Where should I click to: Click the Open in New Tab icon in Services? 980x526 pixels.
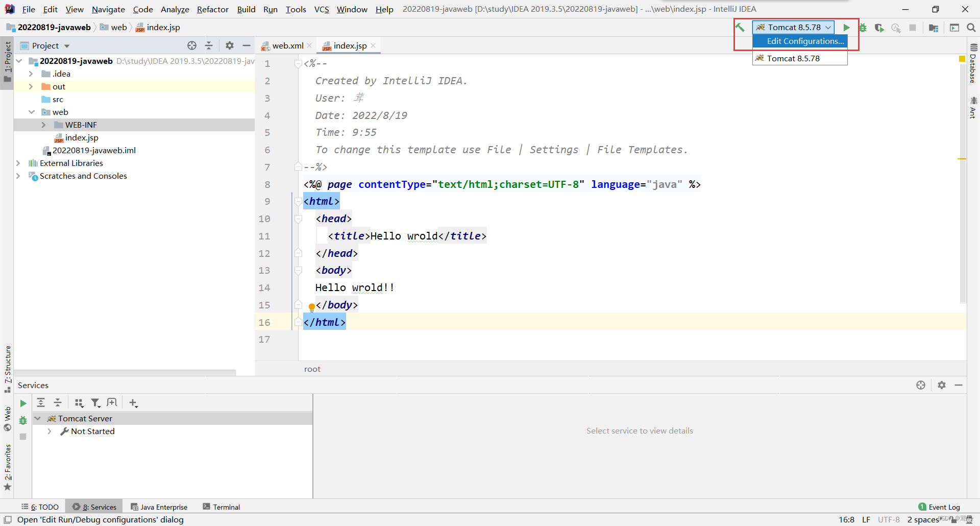click(112, 403)
